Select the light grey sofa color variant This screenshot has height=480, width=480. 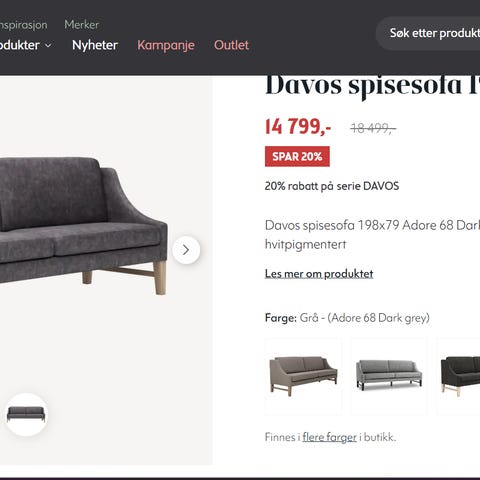(x=389, y=377)
